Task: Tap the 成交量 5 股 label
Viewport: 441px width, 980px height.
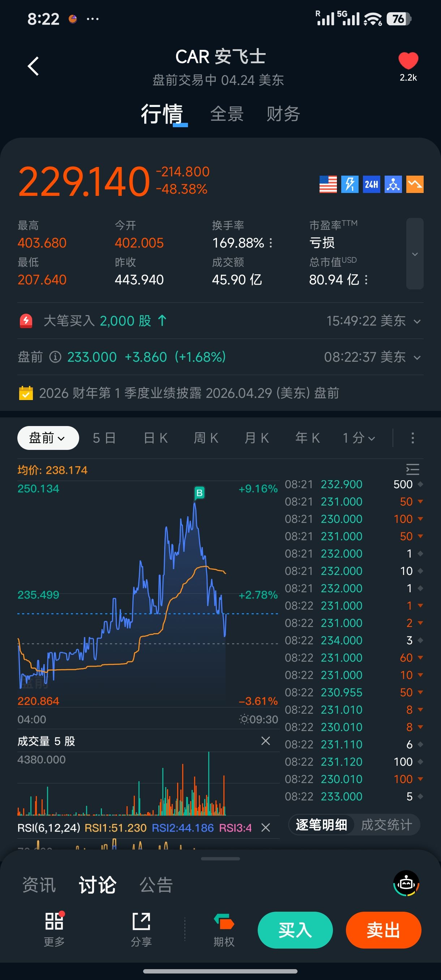Action: [46, 741]
